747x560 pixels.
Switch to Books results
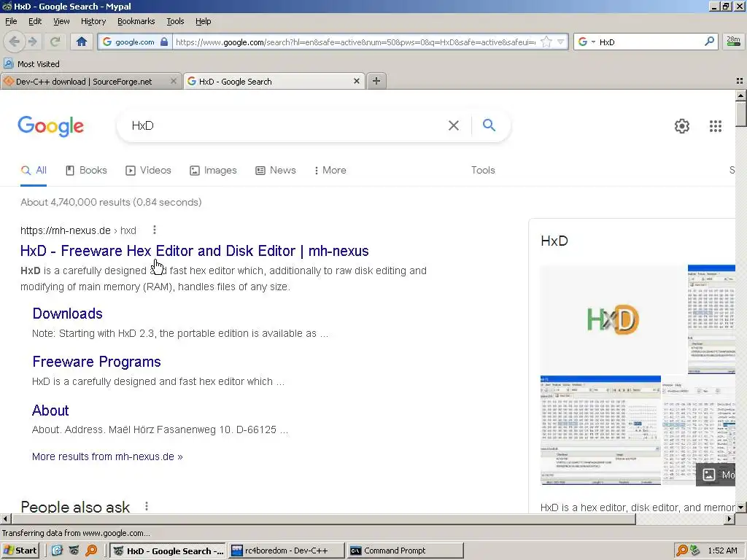pyautogui.click(x=86, y=171)
